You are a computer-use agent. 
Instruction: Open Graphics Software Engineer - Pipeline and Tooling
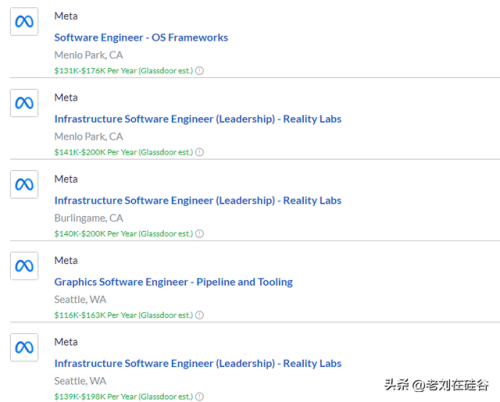point(173,282)
